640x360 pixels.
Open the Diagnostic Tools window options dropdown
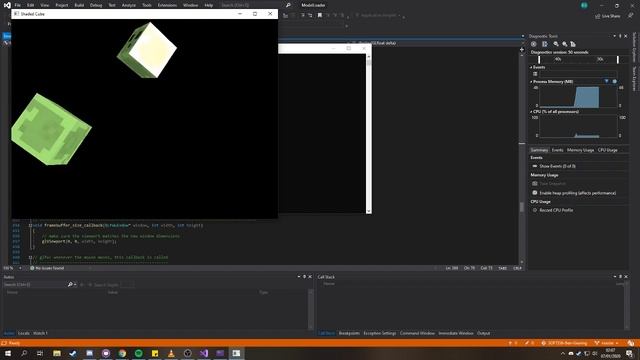614,36
